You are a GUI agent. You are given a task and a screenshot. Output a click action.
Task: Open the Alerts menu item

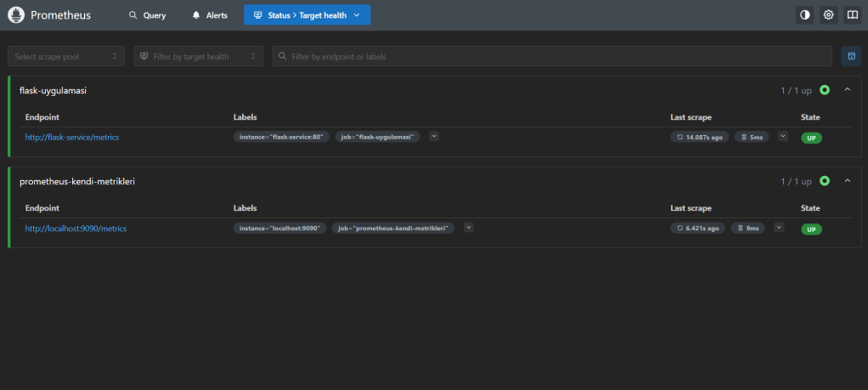210,15
